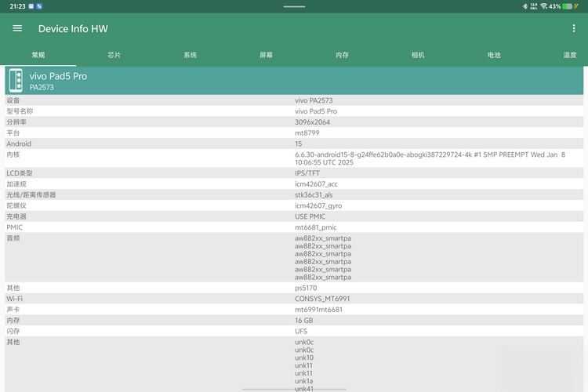Switch to the 相机 tab
The height and width of the screenshot is (392, 588).
tap(418, 55)
